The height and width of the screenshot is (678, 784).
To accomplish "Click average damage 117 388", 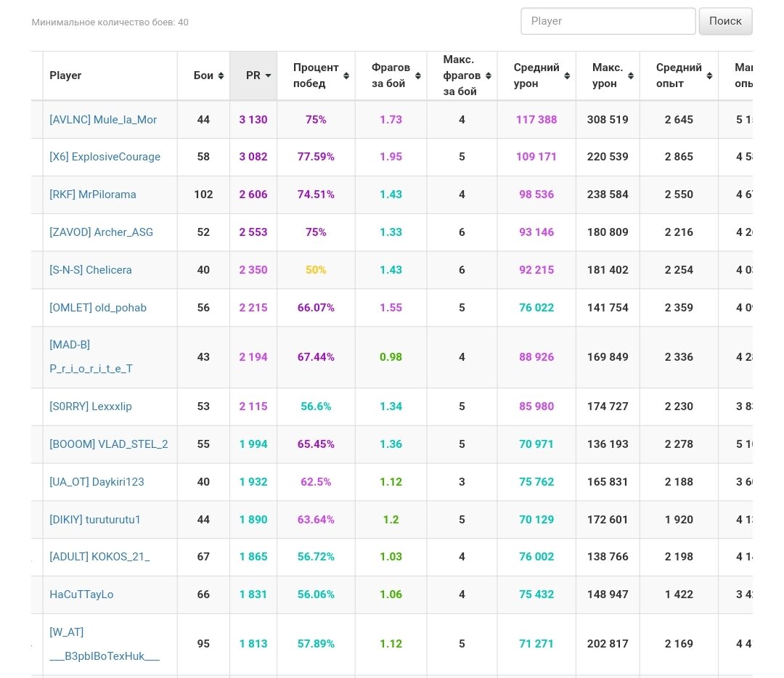I will [536, 120].
